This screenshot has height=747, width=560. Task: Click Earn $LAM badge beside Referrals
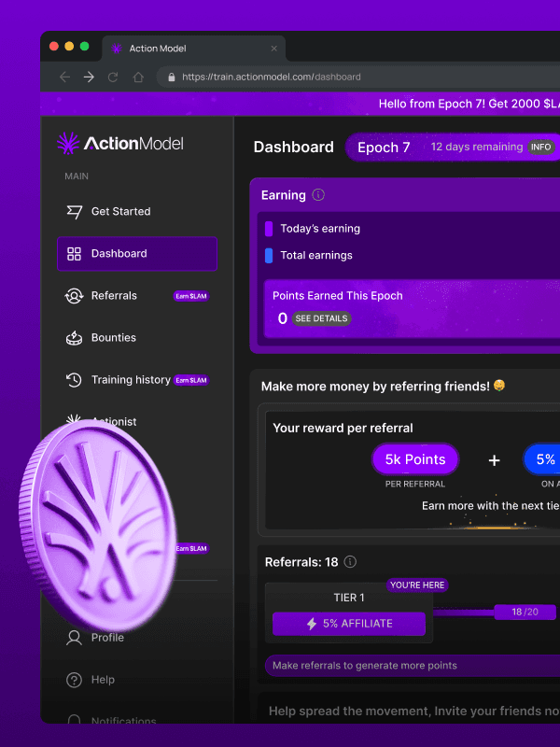191,296
